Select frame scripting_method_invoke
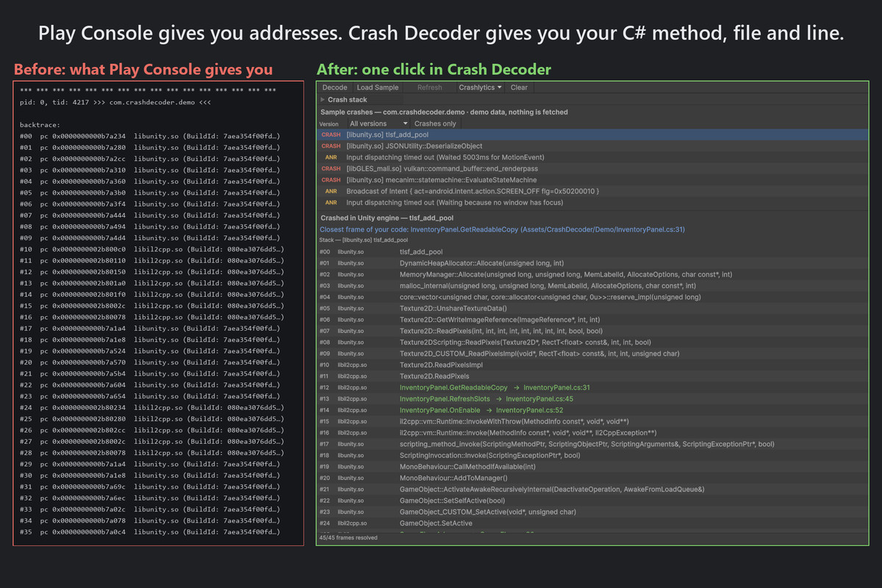Image resolution: width=882 pixels, height=588 pixels. point(593,444)
